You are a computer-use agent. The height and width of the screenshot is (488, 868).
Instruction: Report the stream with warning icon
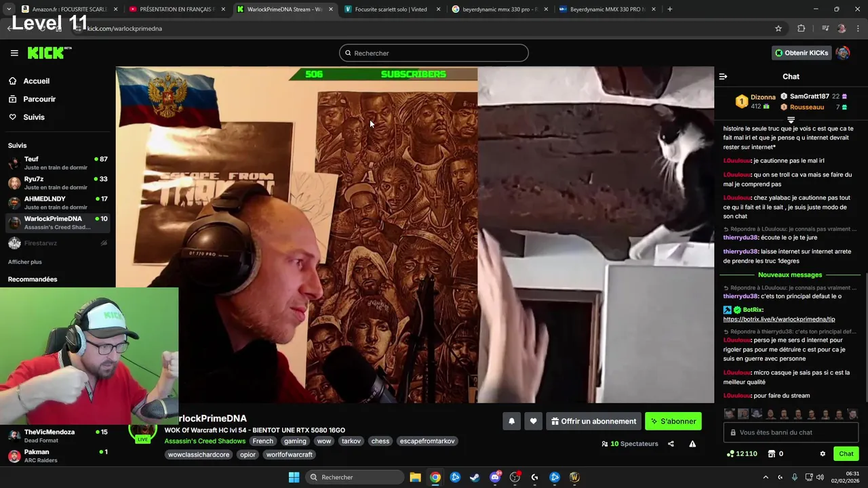692,444
